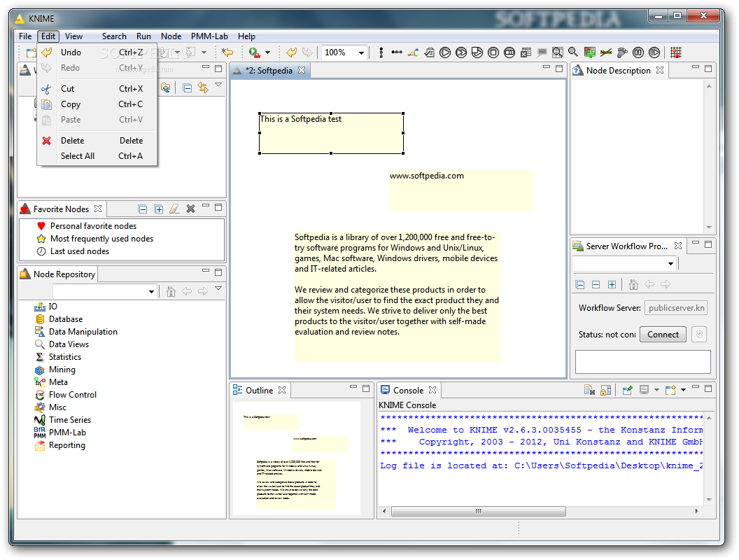The image size is (739, 560).
Task: Click the Workflow Server address field
Action: [x=676, y=308]
